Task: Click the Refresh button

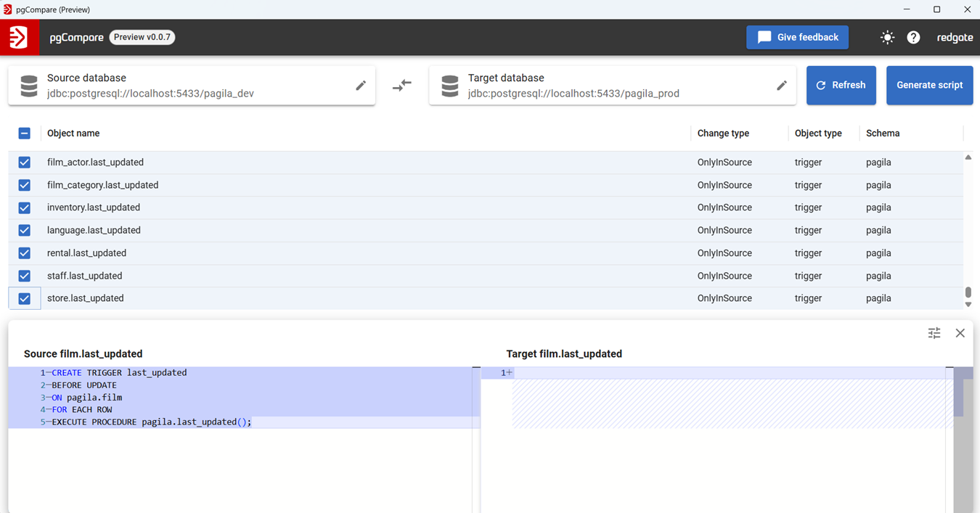Action: tap(841, 86)
